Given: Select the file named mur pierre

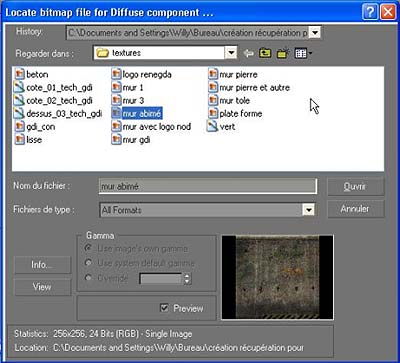Looking at the screenshot, I should [x=238, y=74].
